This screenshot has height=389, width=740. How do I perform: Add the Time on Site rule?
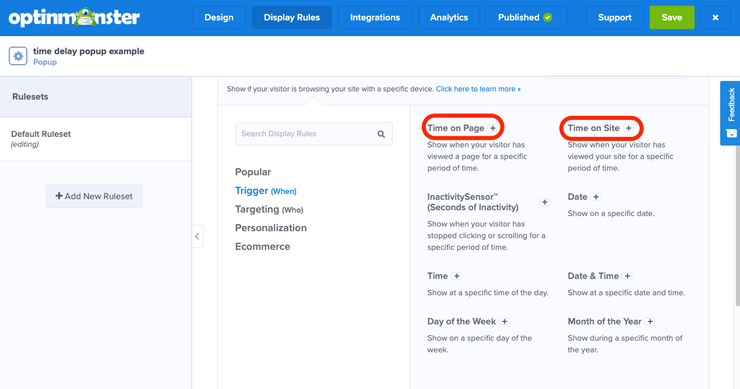[628, 128]
